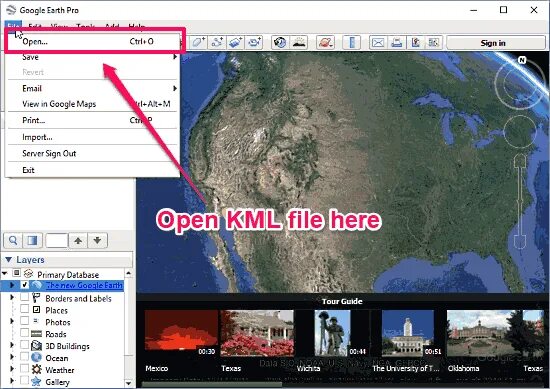
Task: Click the Primary Database globe icon
Action: click(28, 273)
